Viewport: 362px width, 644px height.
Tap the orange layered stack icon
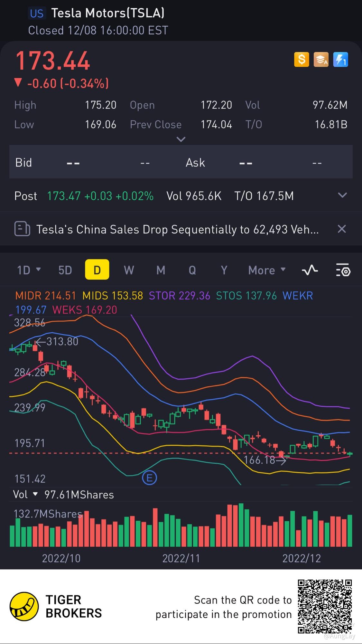(321, 60)
